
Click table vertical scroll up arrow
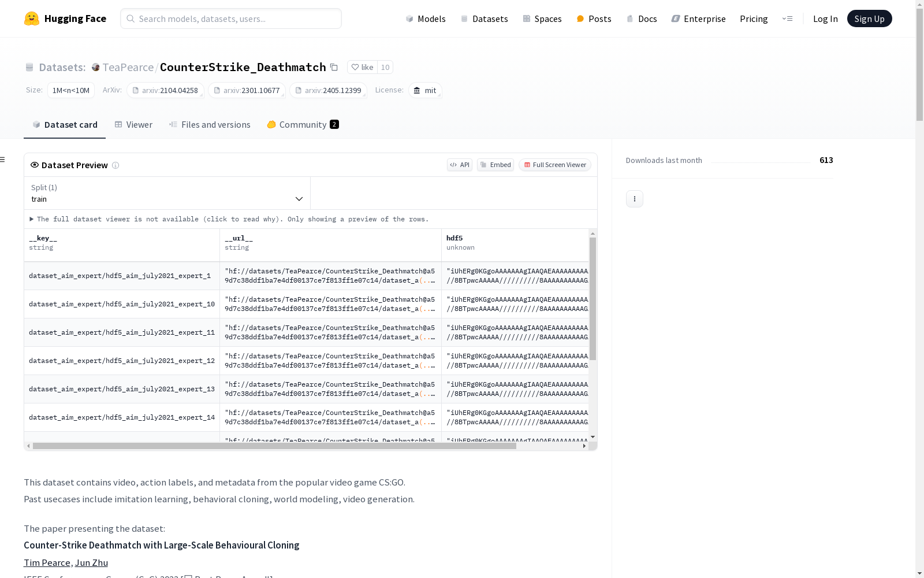pyautogui.click(x=593, y=234)
